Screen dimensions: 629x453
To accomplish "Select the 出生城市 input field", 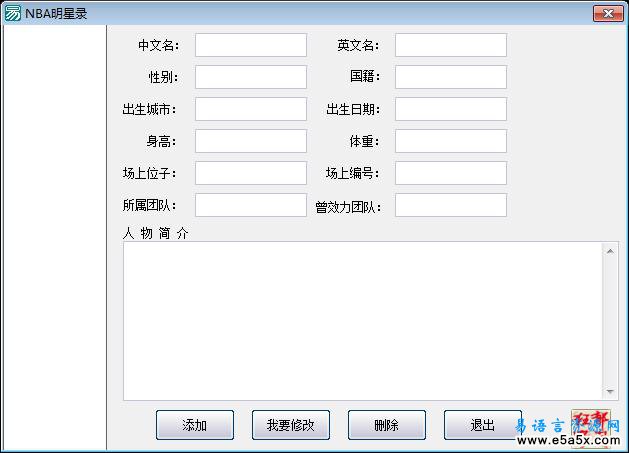I will pyautogui.click(x=251, y=109).
